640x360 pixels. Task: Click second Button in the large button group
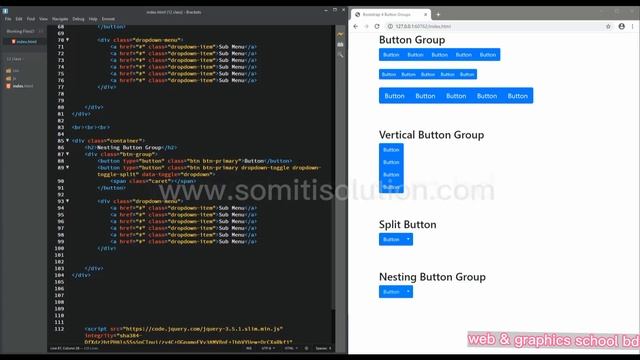click(x=425, y=96)
